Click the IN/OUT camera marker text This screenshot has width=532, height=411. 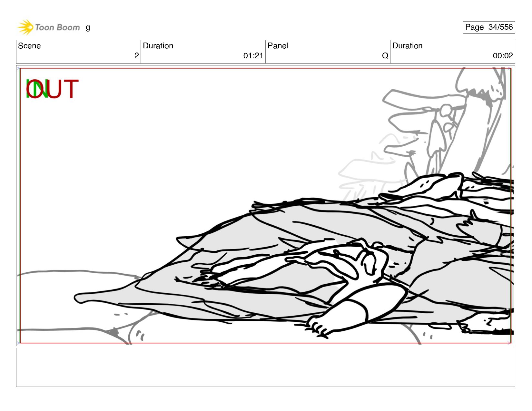coord(52,89)
